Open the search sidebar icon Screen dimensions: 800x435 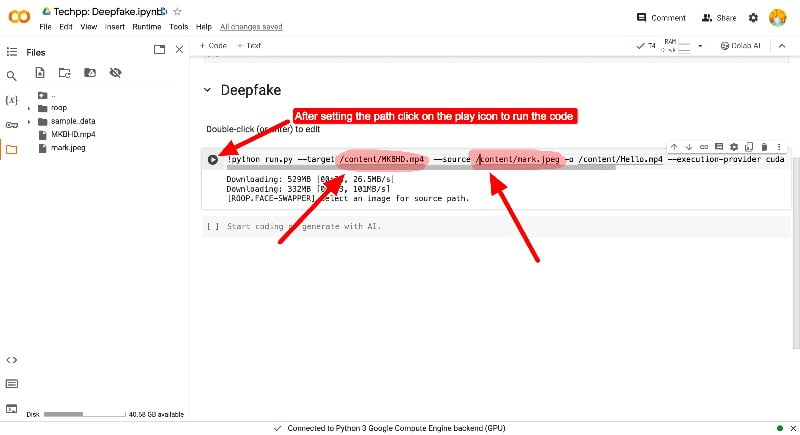pos(11,76)
